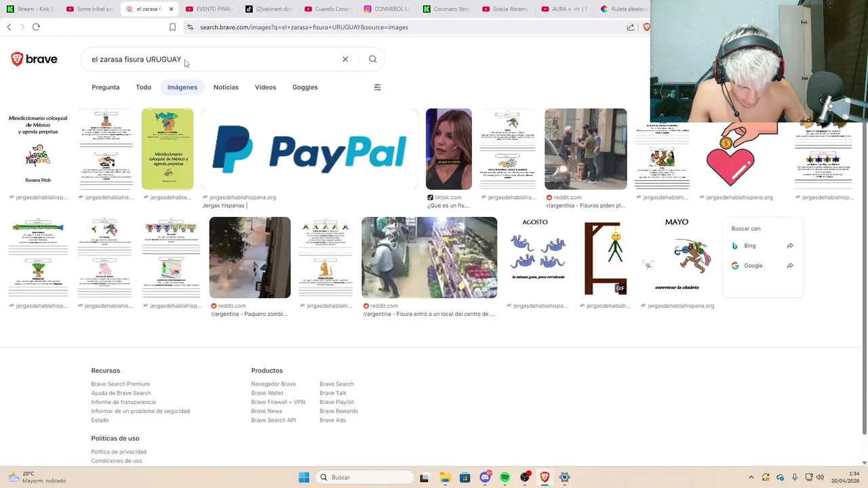Open the Bing share arrow icon
Image resolution: width=868 pixels, height=488 pixels.
(x=790, y=246)
